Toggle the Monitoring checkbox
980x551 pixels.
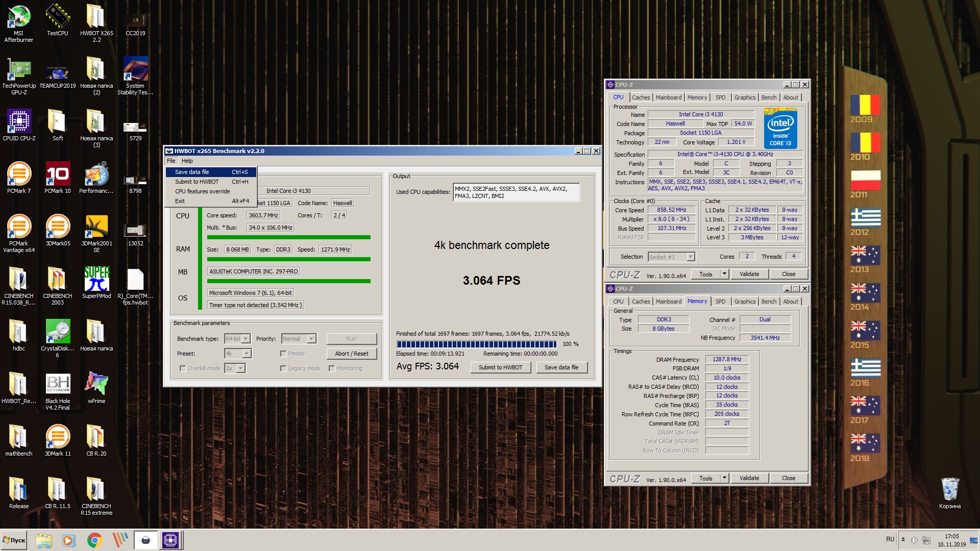pyautogui.click(x=332, y=368)
